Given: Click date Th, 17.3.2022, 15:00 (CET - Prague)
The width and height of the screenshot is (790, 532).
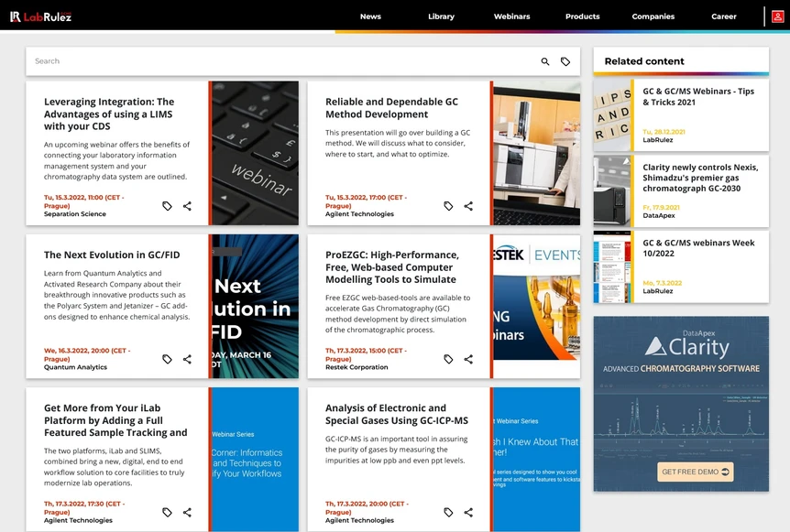Looking at the screenshot, I should (366, 354).
